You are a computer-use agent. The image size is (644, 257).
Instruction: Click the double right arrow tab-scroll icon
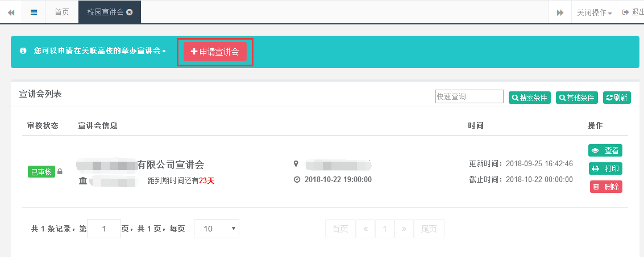[x=560, y=12]
